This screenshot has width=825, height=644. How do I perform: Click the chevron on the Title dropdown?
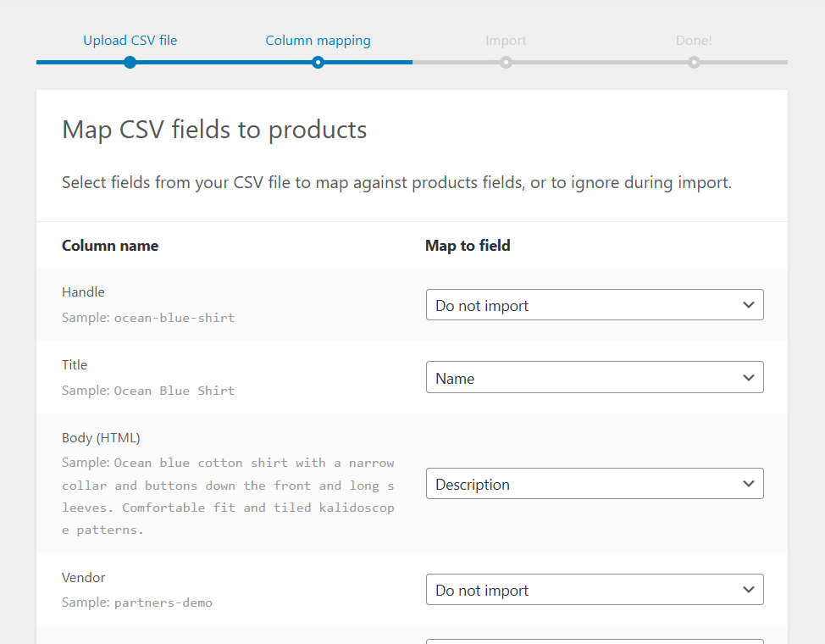tap(748, 377)
